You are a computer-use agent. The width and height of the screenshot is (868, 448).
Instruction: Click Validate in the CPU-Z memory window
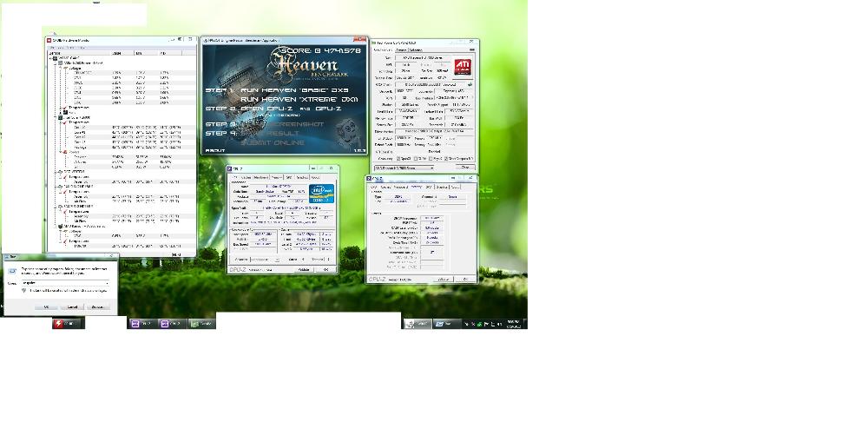point(444,279)
